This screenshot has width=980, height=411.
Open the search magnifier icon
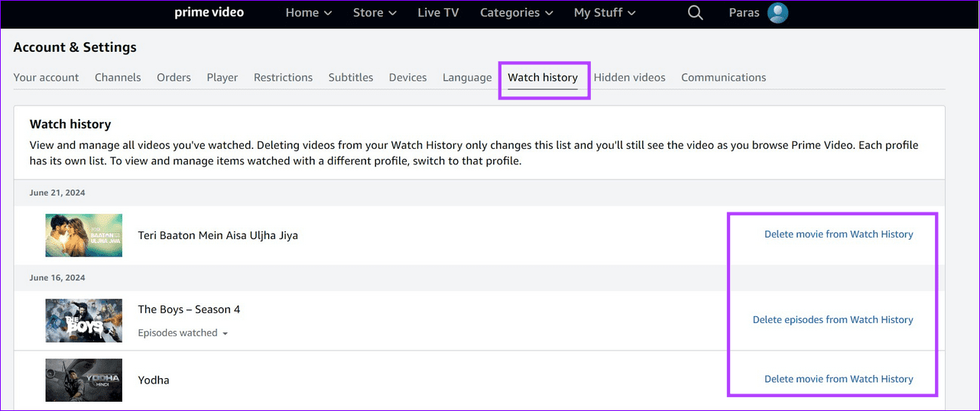(x=695, y=13)
